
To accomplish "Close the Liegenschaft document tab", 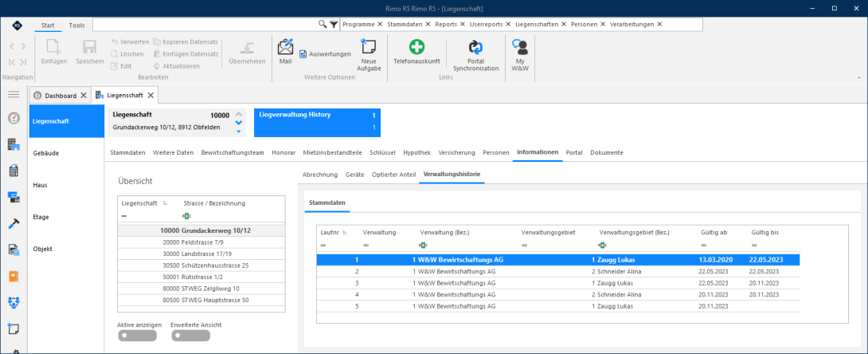I will point(152,96).
